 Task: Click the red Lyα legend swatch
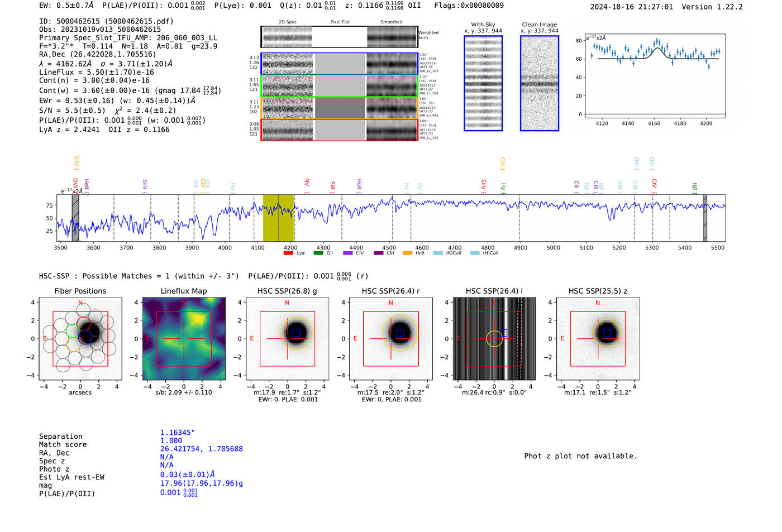pyautogui.click(x=288, y=253)
